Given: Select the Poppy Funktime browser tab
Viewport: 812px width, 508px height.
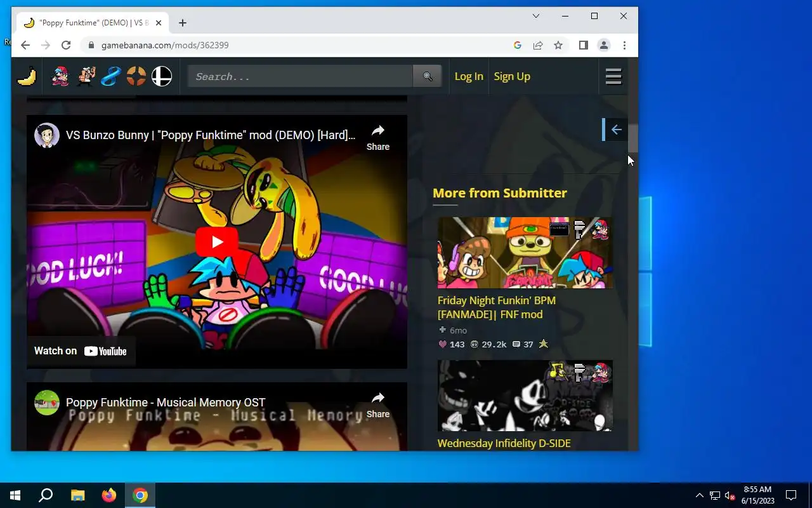Looking at the screenshot, I should click(x=93, y=23).
